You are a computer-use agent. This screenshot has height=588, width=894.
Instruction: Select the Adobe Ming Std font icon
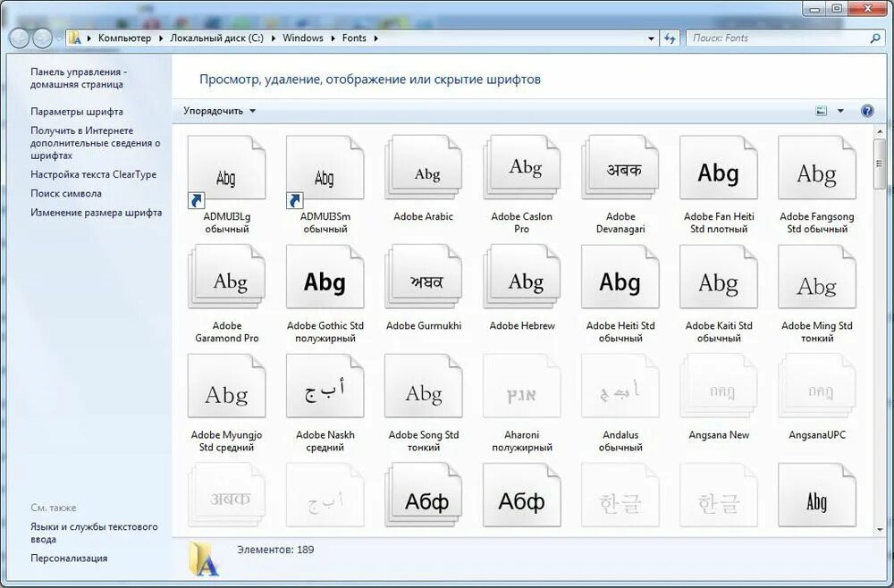click(x=817, y=277)
